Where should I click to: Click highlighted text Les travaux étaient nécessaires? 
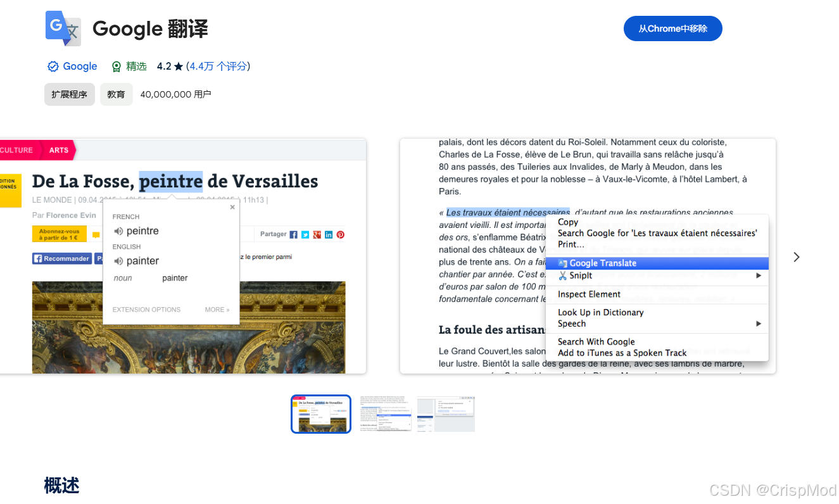coord(508,213)
